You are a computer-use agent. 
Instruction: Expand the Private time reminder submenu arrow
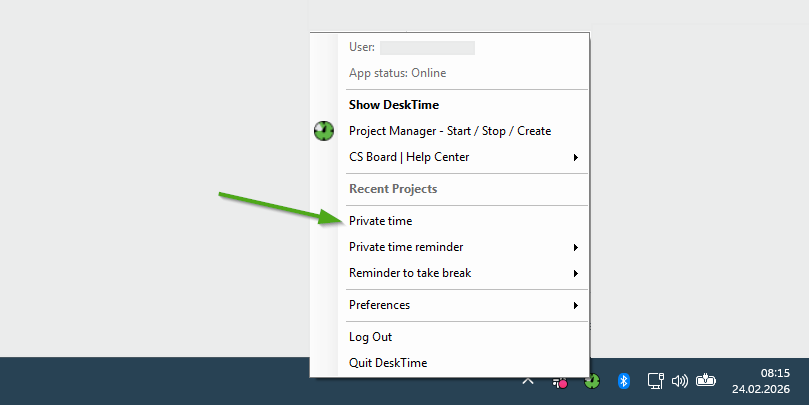pyautogui.click(x=575, y=247)
